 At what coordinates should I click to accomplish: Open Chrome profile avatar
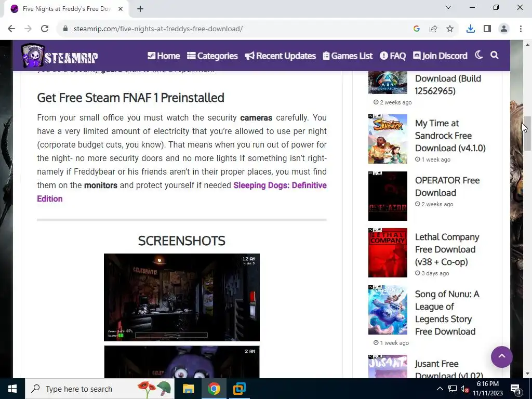[504, 29]
